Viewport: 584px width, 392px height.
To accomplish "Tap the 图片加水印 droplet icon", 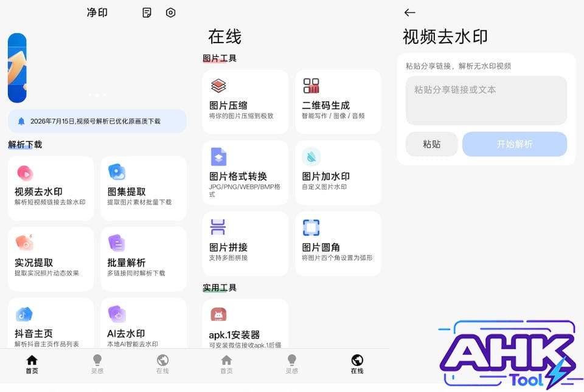I will coord(311,157).
